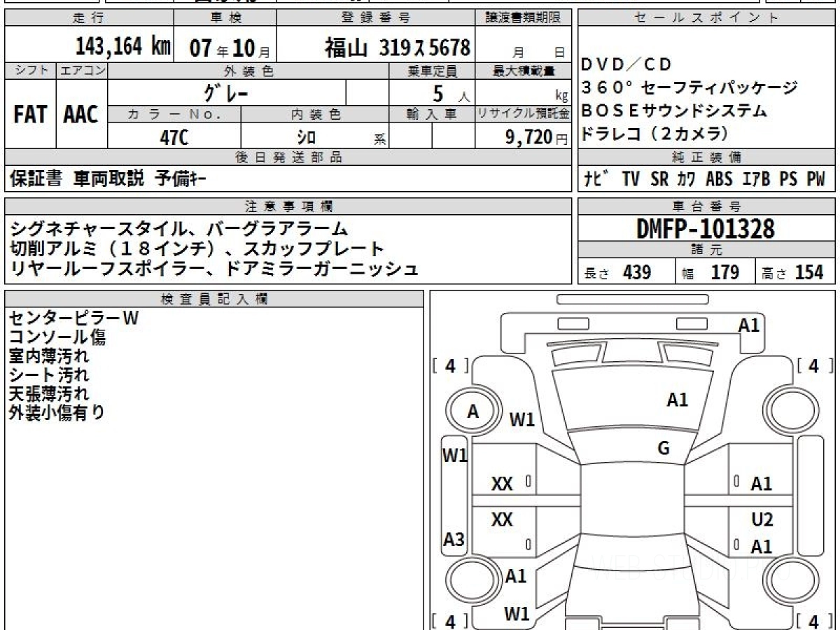Select the width value 179
Viewport: 840px width, 630px height.
click(724, 272)
